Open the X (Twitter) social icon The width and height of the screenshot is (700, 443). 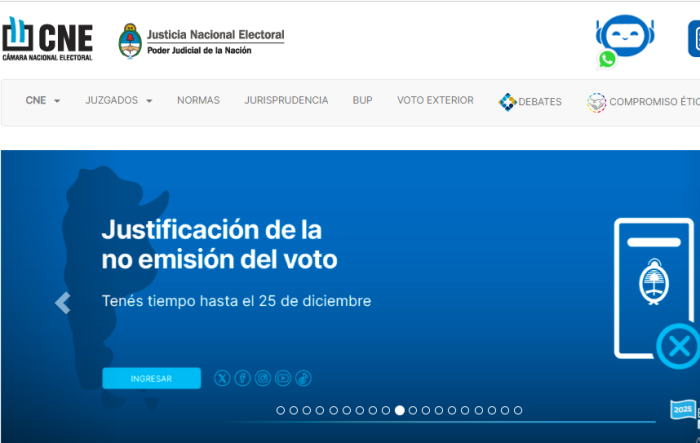222,378
